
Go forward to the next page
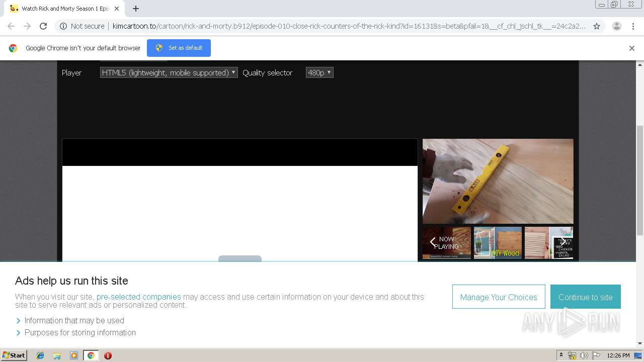click(x=27, y=26)
